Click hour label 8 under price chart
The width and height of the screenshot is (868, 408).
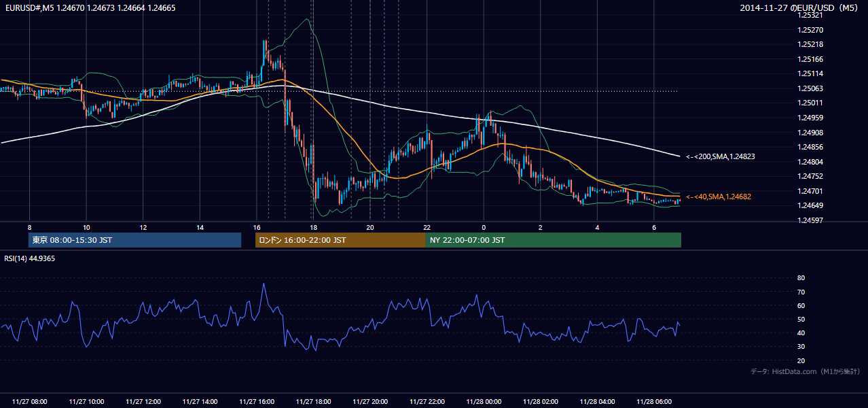point(29,227)
